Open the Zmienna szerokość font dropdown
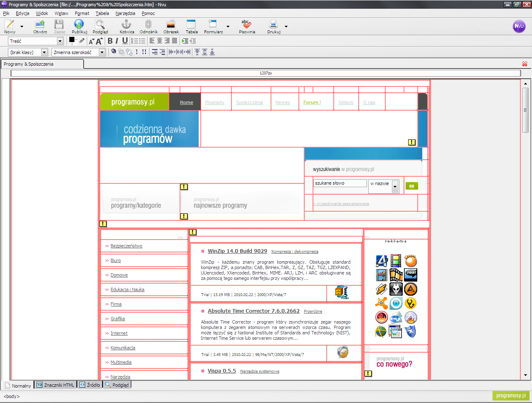This screenshot has height=403, width=532. tap(79, 52)
